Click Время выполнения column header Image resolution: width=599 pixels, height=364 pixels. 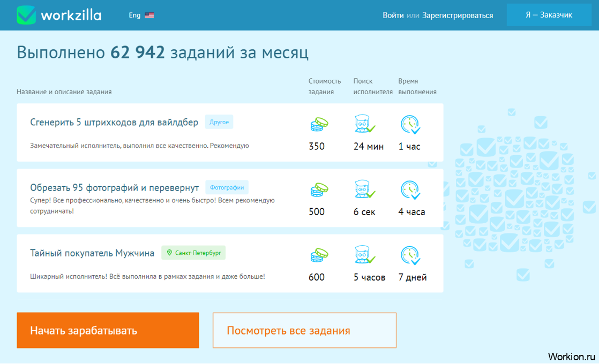pos(417,87)
